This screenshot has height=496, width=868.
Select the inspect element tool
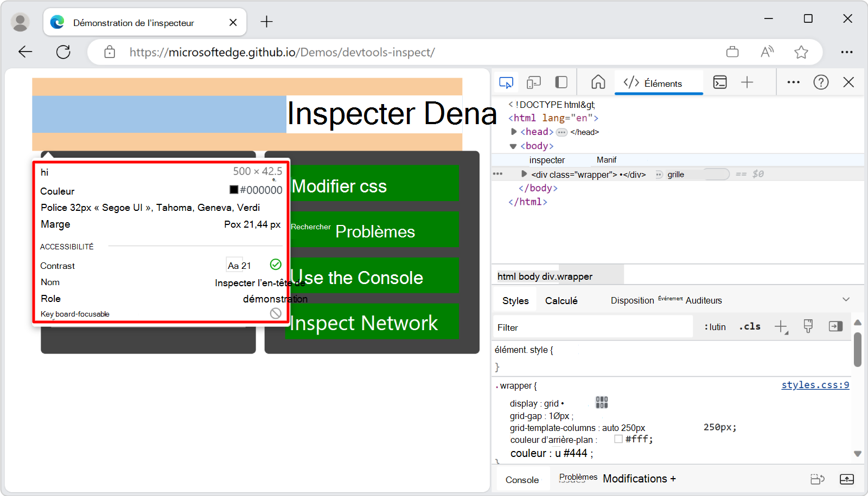pyautogui.click(x=505, y=82)
